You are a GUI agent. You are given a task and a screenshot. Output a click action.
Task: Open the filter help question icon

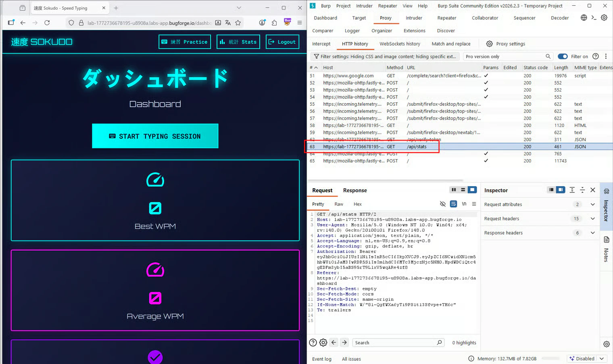(596, 56)
